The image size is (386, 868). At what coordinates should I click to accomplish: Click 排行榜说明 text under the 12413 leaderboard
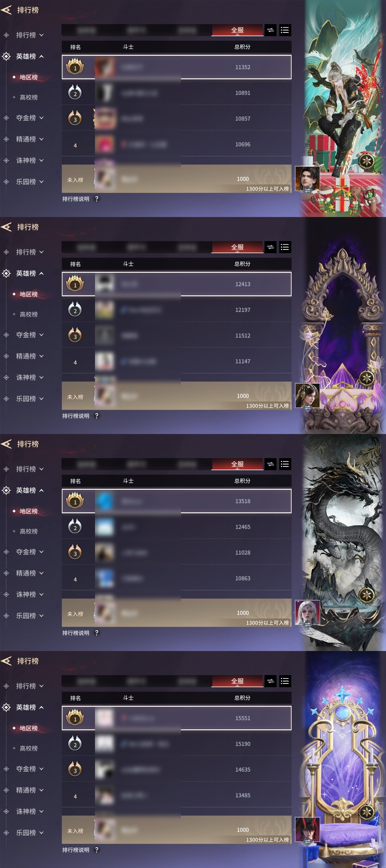pos(76,416)
